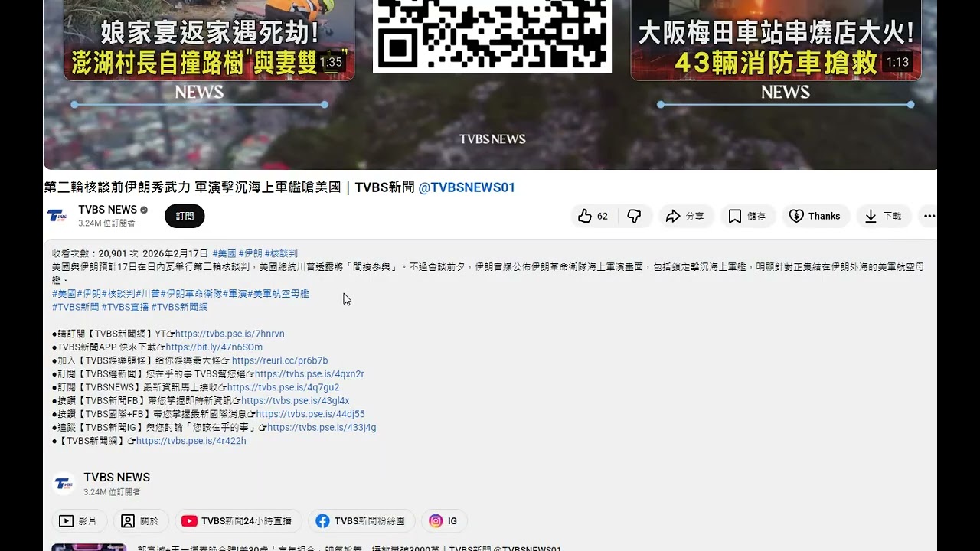Viewport: 980px width, 551px height.
Task: Open IG Instagram chip
Action: (444, 521)
